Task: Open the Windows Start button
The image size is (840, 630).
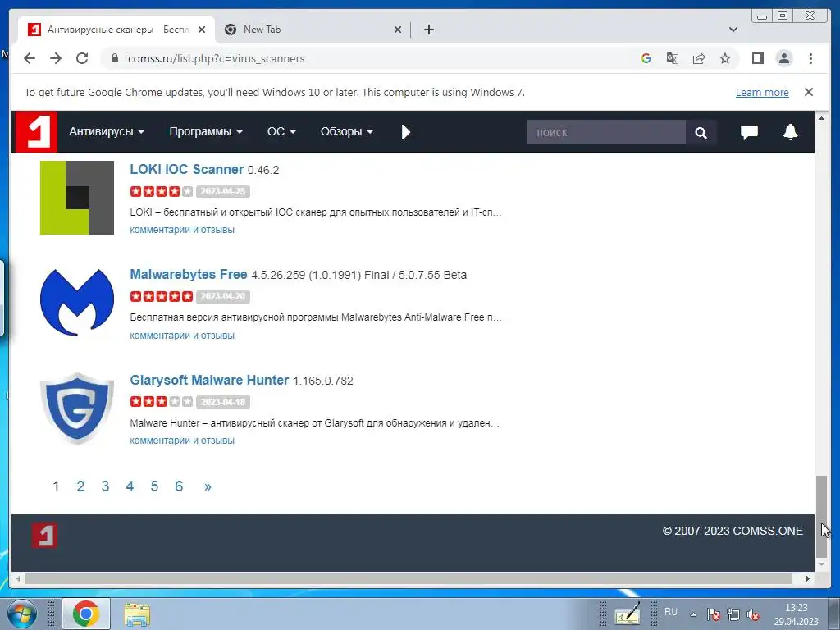Action: point(22,614)
